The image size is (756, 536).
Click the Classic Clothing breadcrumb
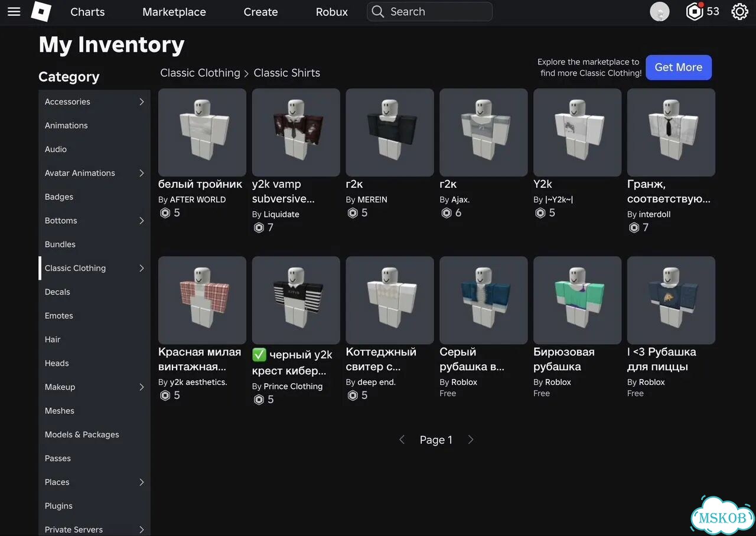point(200,73)
